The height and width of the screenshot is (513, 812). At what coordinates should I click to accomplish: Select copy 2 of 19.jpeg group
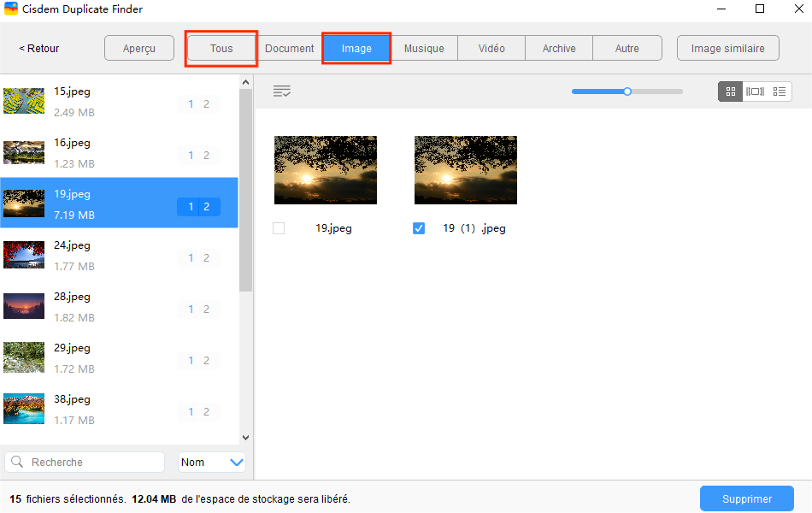point(206,207)
